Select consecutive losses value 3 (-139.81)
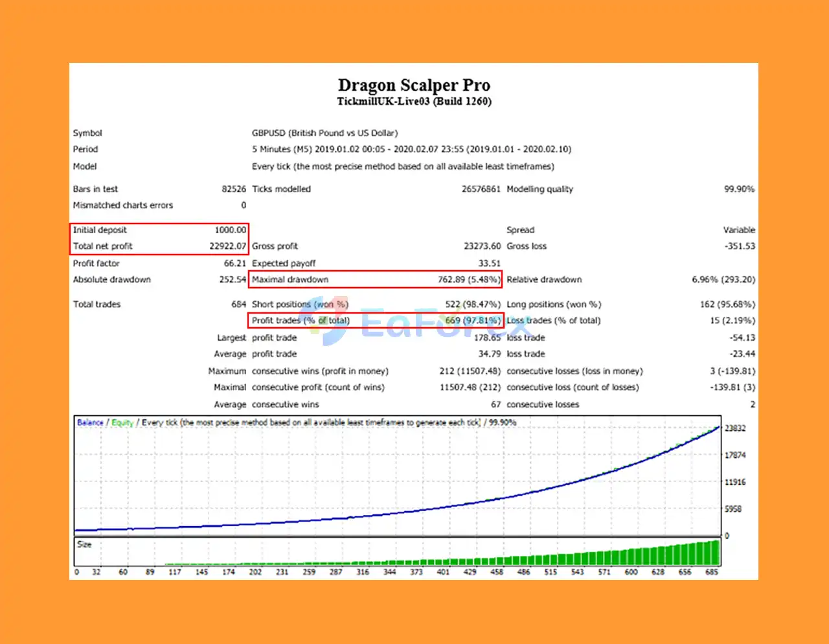The height and width of the screenshot is (644, 829). tap(732, 371)
